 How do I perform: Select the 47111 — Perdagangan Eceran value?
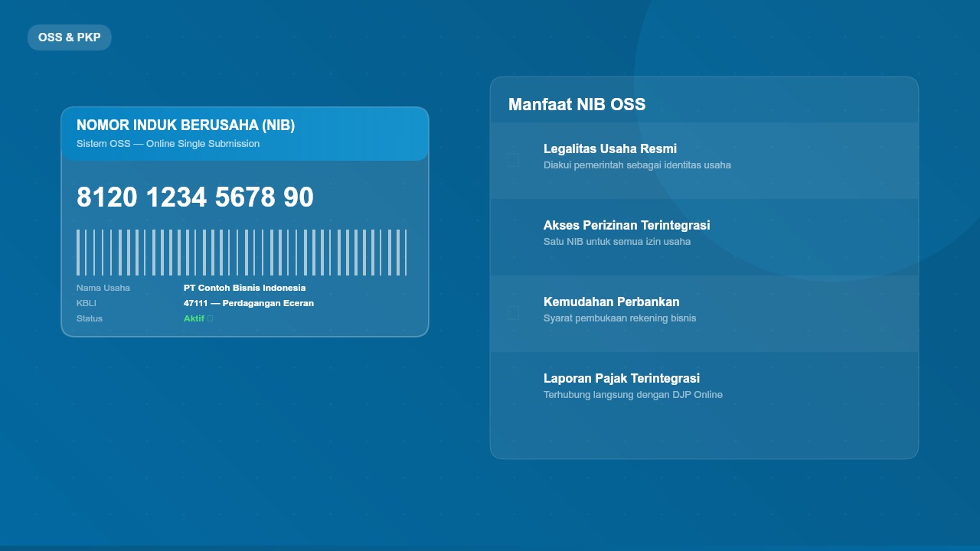[x=249, y=304]
